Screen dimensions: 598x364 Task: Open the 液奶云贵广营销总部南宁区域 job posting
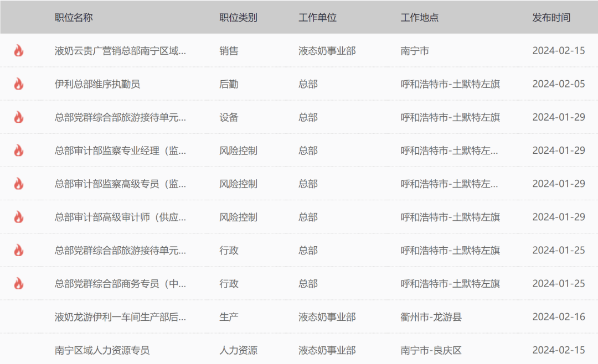point(120,51)
